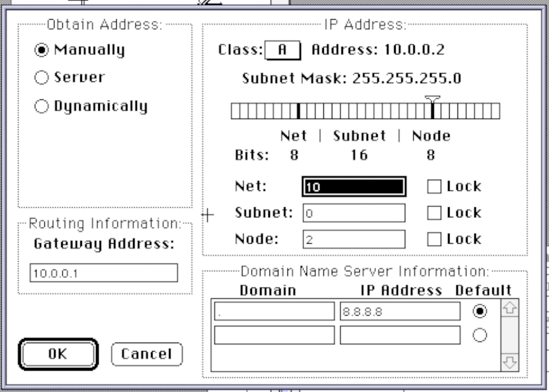The width and height of the screenshot is (549, 392).
Task: Enable the Lock checkbox next to Net
Action: pyautogui.click(x=434, y=186)
